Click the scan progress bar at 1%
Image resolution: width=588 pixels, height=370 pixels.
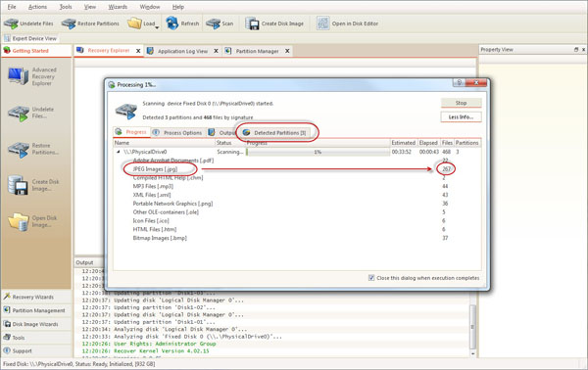click(x=318, y=152)
